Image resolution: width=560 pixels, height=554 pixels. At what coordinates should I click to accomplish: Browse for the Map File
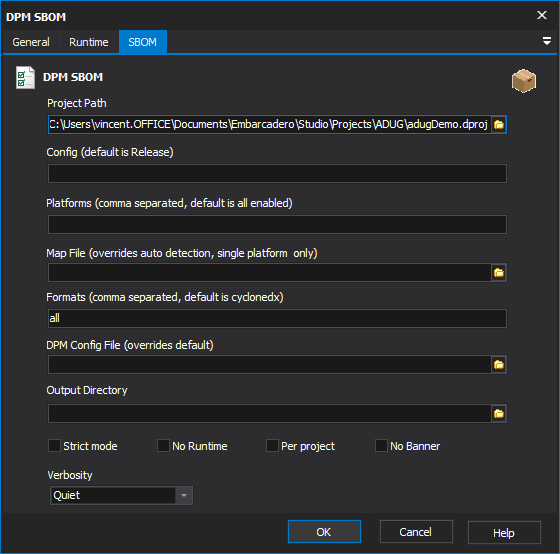coord(499,273)
